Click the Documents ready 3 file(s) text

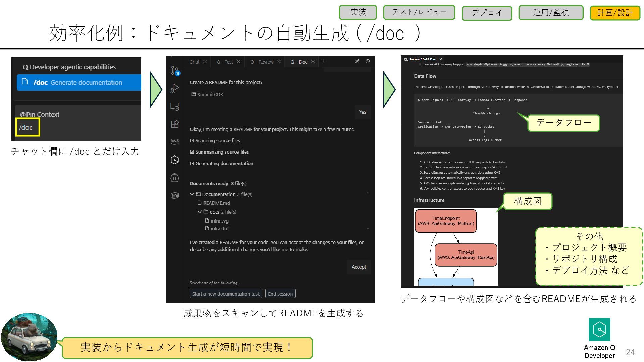tap(218, 183)
